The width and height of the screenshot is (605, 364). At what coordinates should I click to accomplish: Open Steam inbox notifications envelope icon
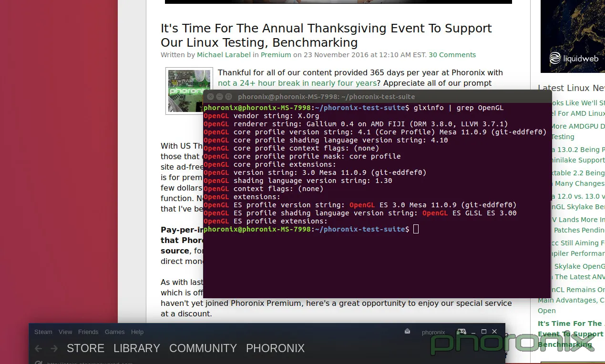pyautogui.click(x=407, y=332)
